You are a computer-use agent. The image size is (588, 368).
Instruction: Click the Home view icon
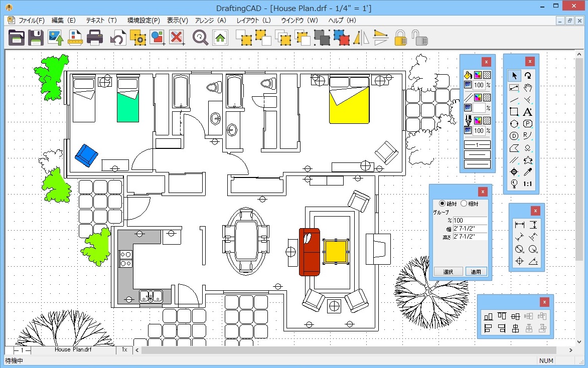[220, 38]
